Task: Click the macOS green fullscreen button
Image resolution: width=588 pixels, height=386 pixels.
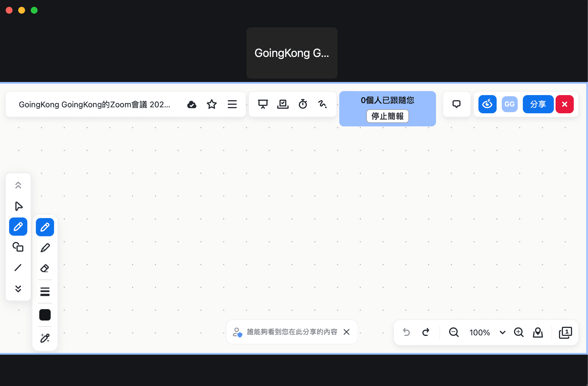Action: (34, 10)
